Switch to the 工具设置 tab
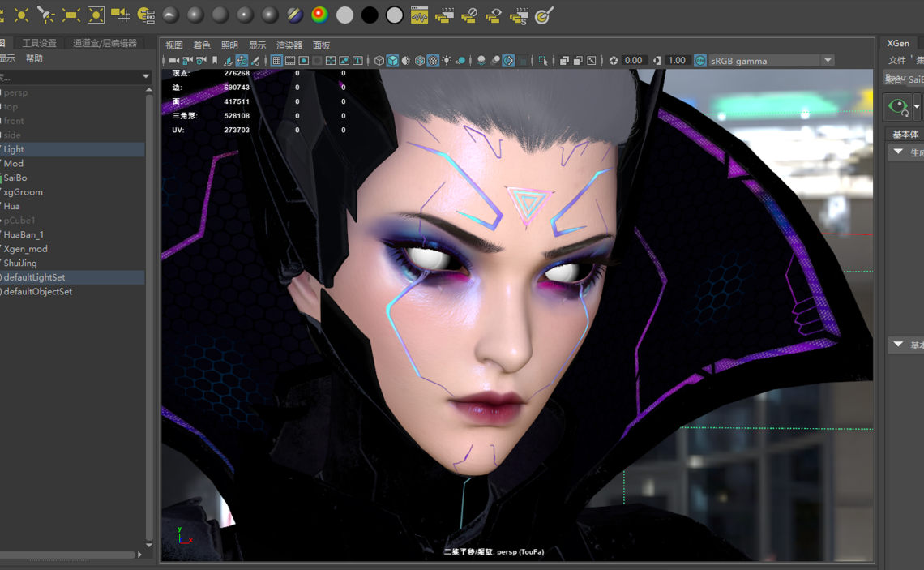This screenshot has width=924, height=570. click(40, 43)
